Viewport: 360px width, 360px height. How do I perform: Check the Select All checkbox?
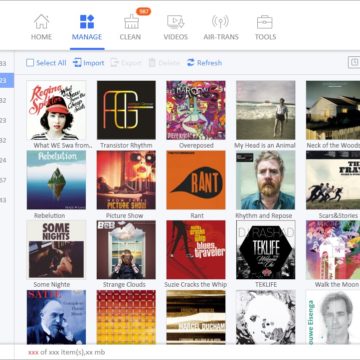30,63
